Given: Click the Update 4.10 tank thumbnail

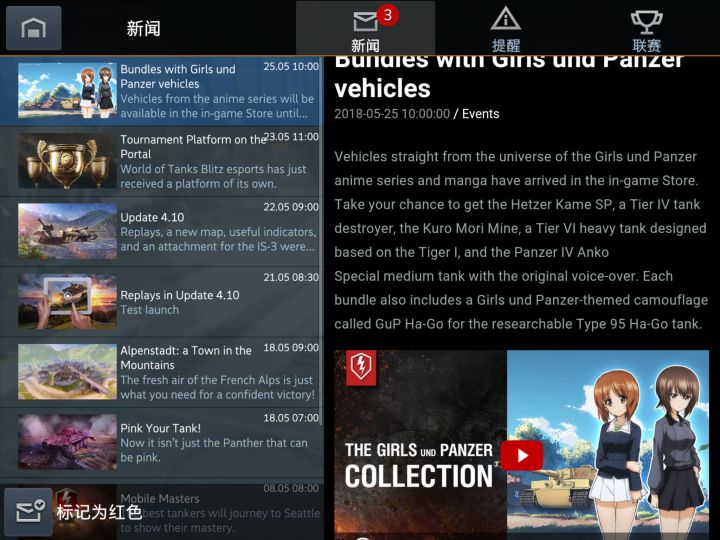Looking at the screenshot, I should point(67,231).
